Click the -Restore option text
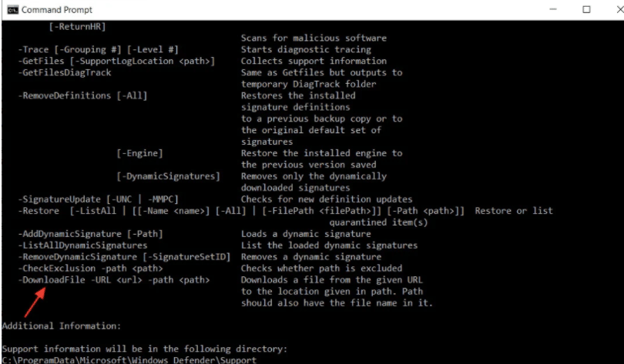Viewport: 624px width, 364px height. [x=39, y=211]
